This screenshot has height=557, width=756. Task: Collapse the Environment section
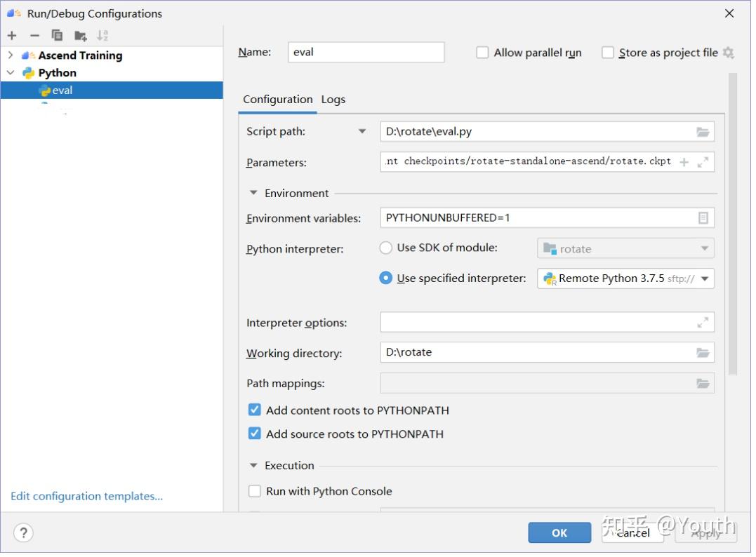point(253,193)
